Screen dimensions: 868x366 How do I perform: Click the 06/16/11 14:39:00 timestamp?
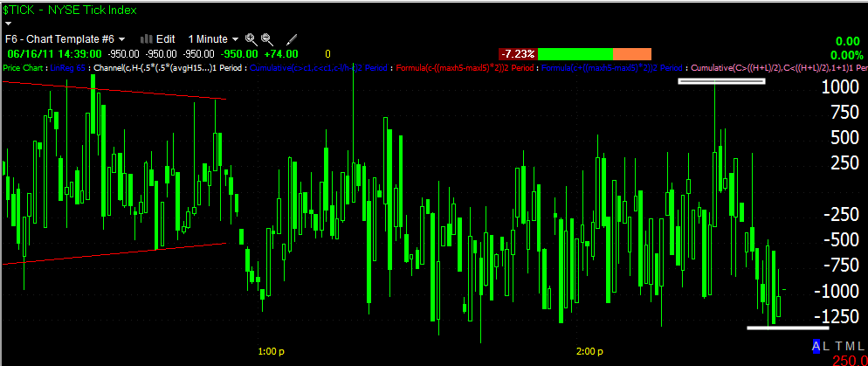[55, 53]
